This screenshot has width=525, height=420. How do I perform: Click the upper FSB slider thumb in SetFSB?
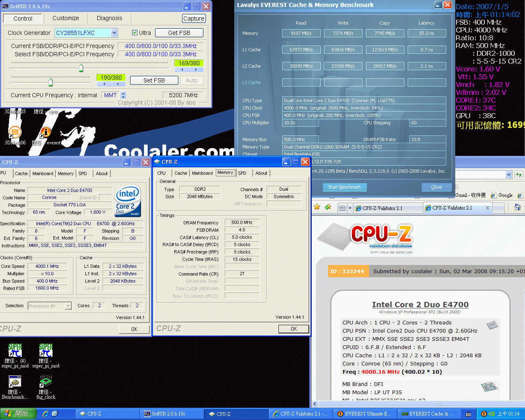(x=81, y=68)
